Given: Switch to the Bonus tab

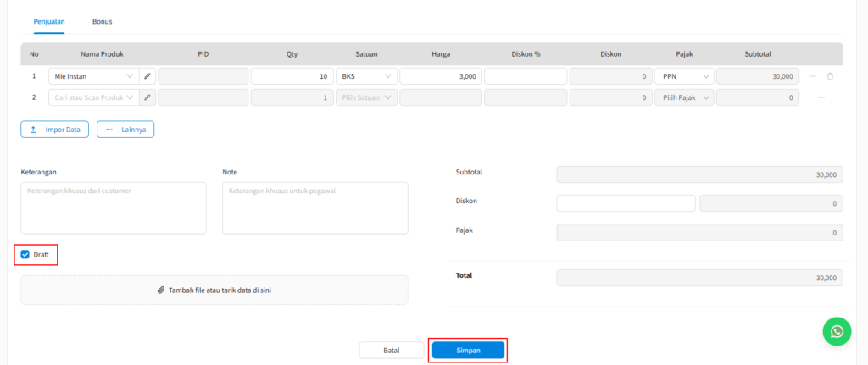Looking at the screenshot, I should point(102,21).
